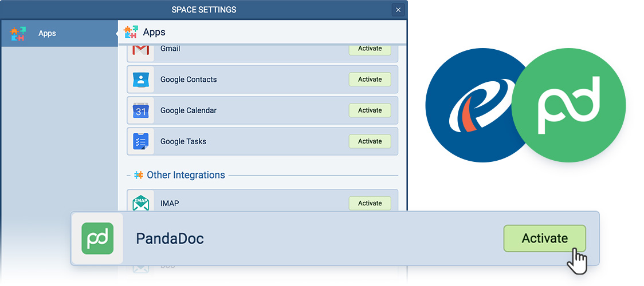Click the Google Calendar icon

tap(140, 110)
